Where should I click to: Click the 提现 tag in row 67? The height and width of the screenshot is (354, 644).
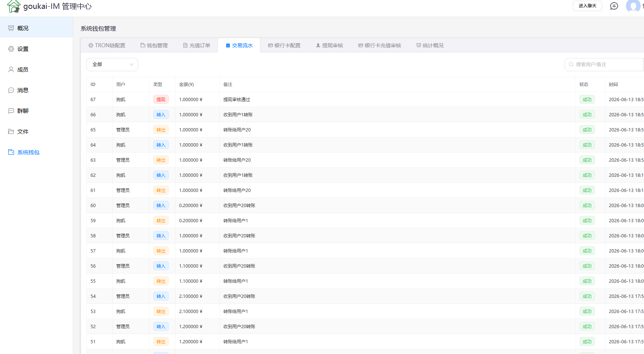pos(161,100)
